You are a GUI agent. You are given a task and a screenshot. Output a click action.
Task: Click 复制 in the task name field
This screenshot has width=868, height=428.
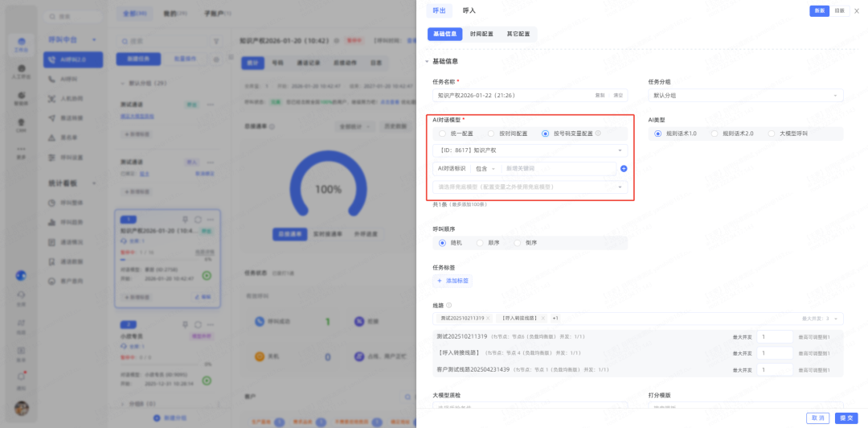(600, 95)
